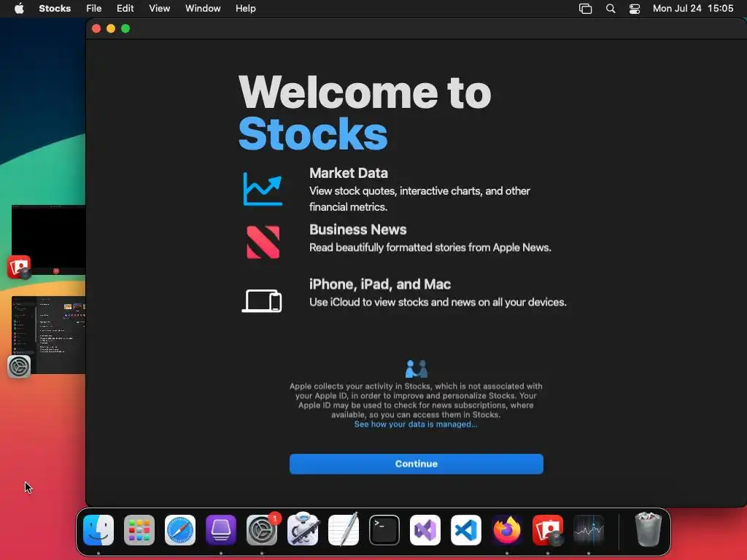Click the 'iPhone, iPad, and Mac' heading
Screen dimensions: 747x560
coord(379,284)
